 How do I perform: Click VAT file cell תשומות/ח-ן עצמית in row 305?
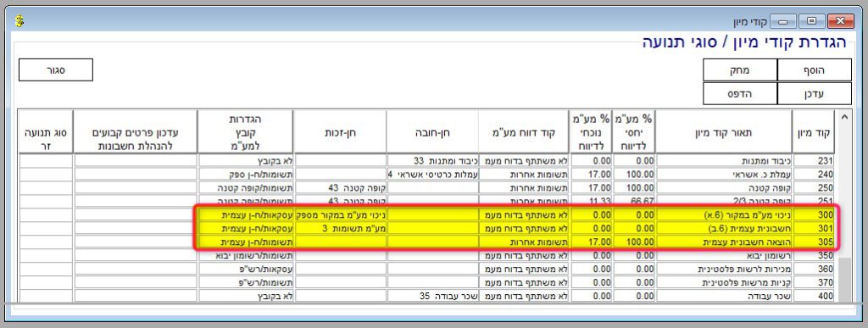(x=245, y=242)
